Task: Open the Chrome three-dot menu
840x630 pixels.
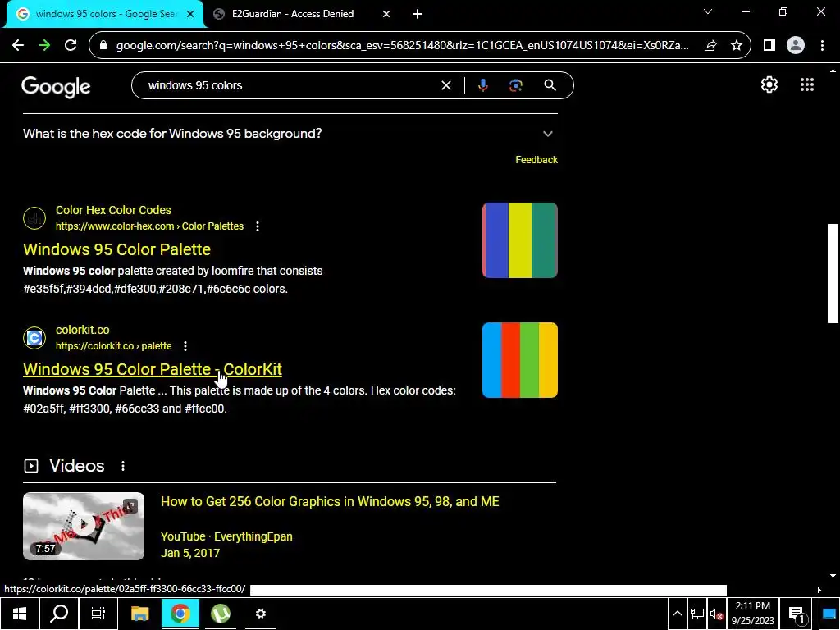Action: point(822,46)
